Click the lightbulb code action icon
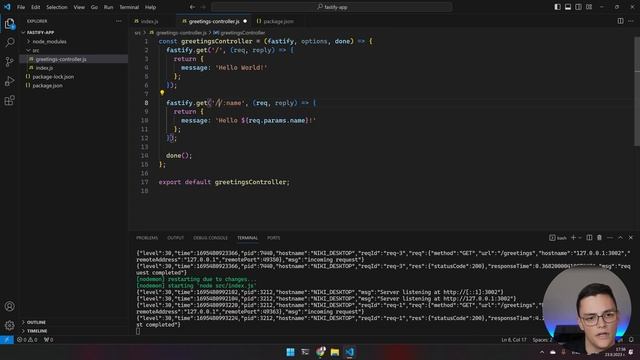The width and height of the screenshot is (640, 360). [162, 93]
